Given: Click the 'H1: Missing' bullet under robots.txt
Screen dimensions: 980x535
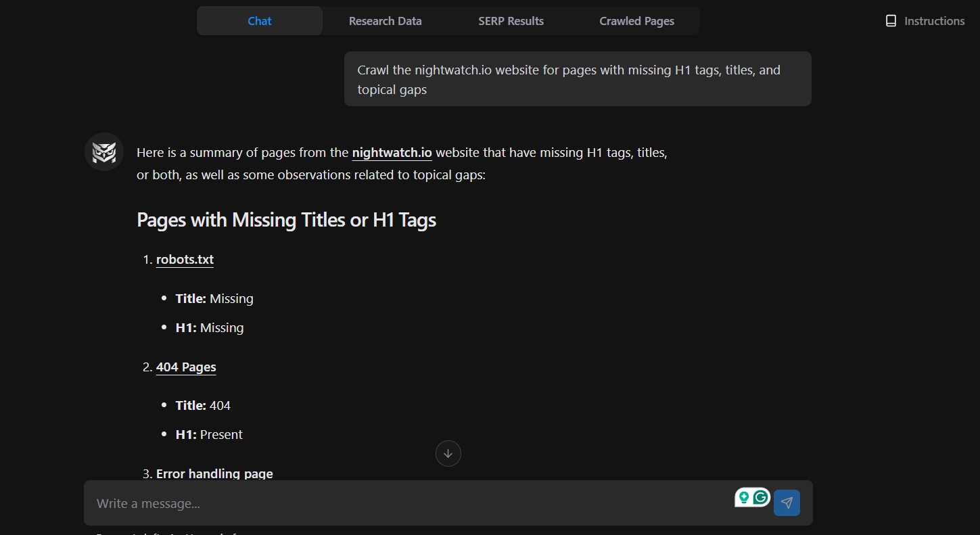Looking at the screenshot, I should coord(210,328).
